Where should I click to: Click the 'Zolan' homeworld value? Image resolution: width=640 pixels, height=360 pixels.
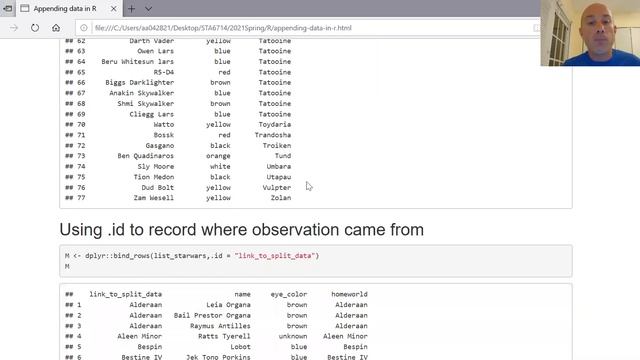281,198
